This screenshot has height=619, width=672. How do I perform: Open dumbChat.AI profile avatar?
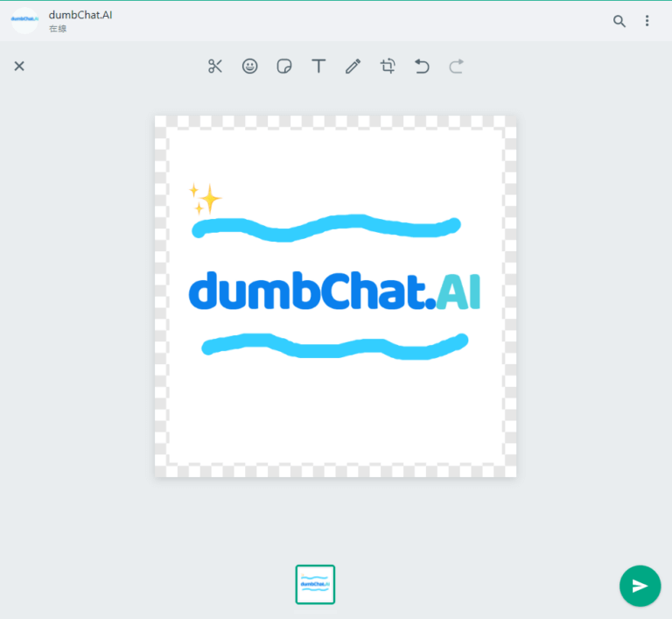click(24, 21)
